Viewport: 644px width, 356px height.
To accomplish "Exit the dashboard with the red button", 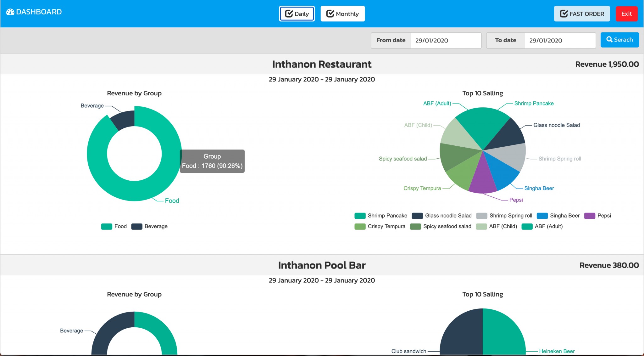I will pyautogui.click(x=626, y=14).
